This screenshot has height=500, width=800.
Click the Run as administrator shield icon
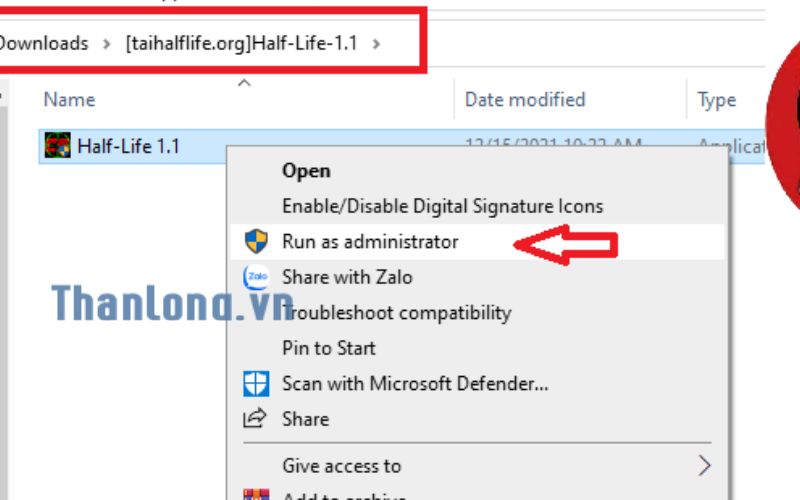pos(257,241)
